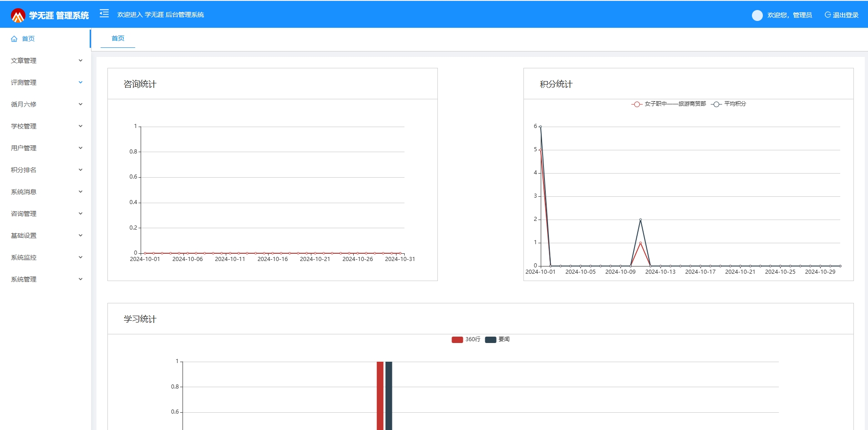Image resolution: width=868 pixels, height=430 pixels.
Task: Click the 要闻 legend color swatch
Action: point(490,340)
